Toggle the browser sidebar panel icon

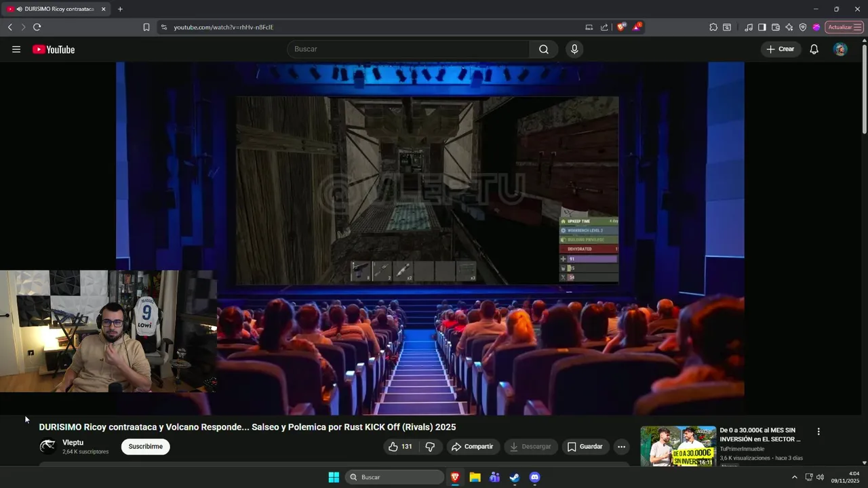[x=762, y=27]
